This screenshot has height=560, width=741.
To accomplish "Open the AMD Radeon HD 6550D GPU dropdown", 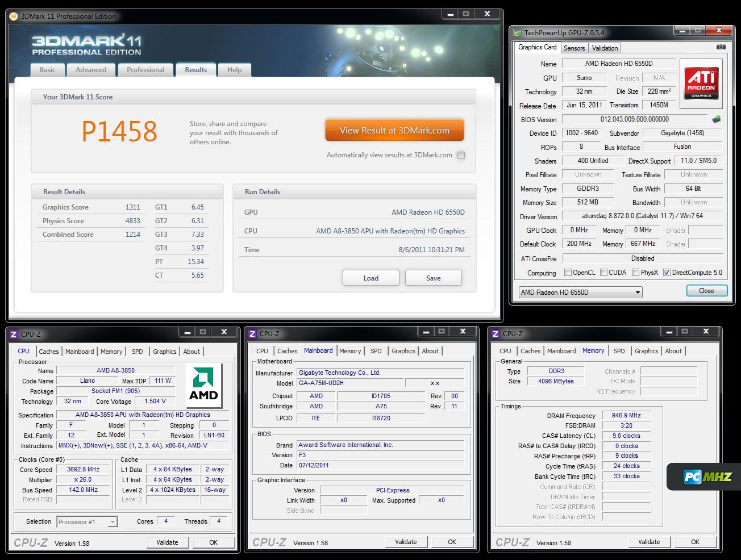I will pos(580,292).
